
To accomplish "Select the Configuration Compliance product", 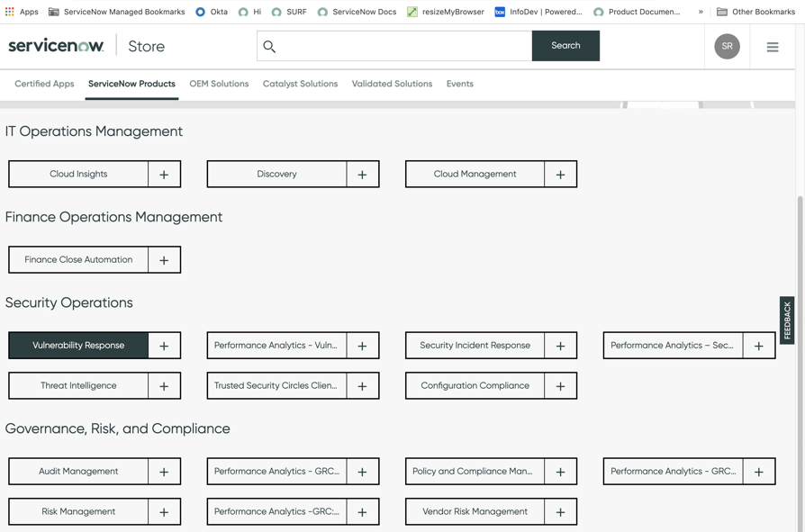I will 475,386.
